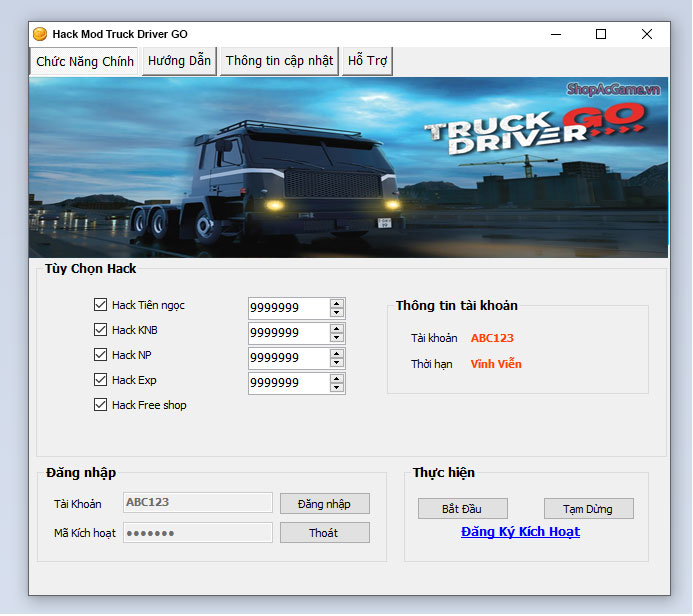Toggle the Hack KNB checkbox
Image resolution: width=693 pixels, height=616 pixels.
pos(100,330)
